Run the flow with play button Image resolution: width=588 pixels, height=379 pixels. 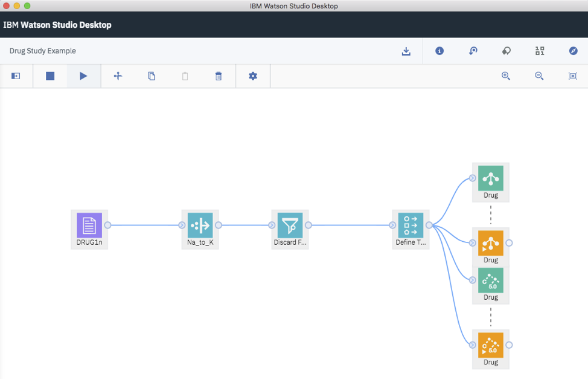[83, 76]
